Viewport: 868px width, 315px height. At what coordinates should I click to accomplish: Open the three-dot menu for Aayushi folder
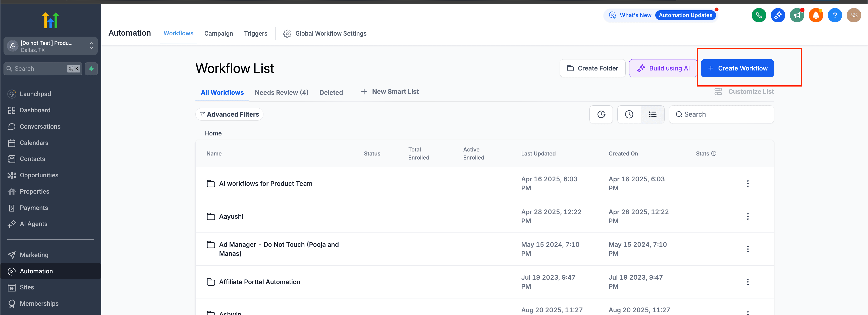(748, 216)
